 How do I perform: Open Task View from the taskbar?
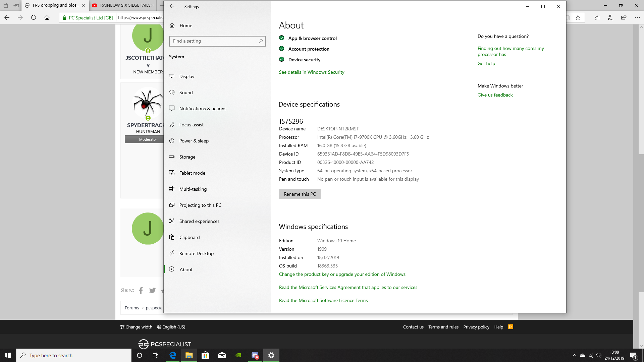pos(156,355)
